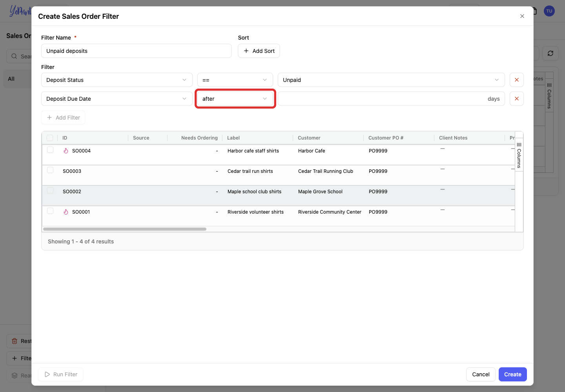Click the Add Filter button
Viewport: 565px width, 392px height.
(x=63, y=118)
